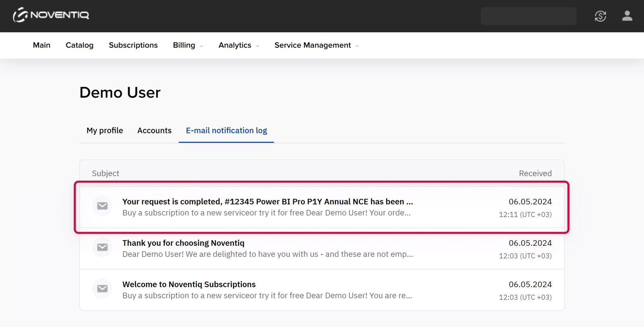Image resolution: width=644 pixels, height=327 pixels.
Task: Click the Noventiq logo
Action: pos(51,15)
